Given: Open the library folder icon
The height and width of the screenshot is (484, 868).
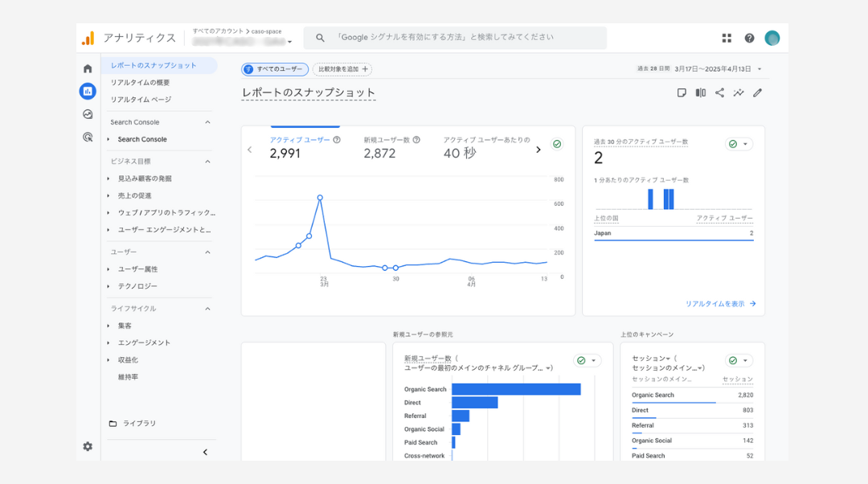Looking at the screenshot, I should click(113, 423).
